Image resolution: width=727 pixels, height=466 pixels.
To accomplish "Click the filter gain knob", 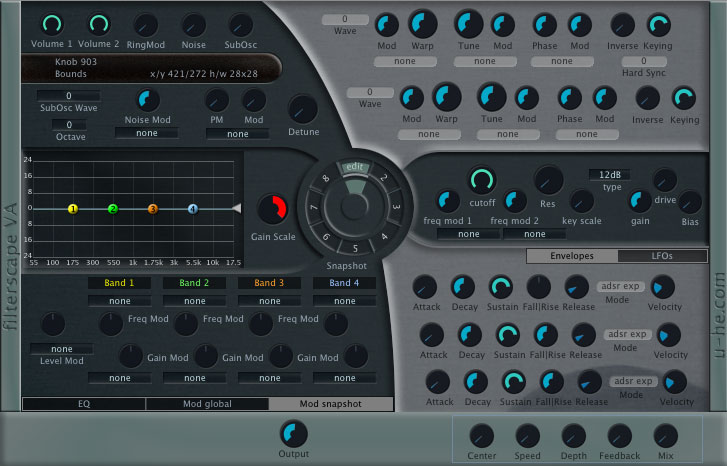I will pyautogui.click(x=639, y=201).
